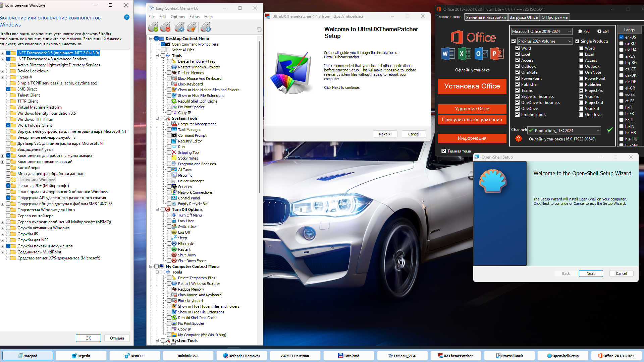Click the Hibernate icon under Turn Off Options
Image resolution: width=644 pixels, height=362 pixels.
pyautogui.click(x=174, y=244)
